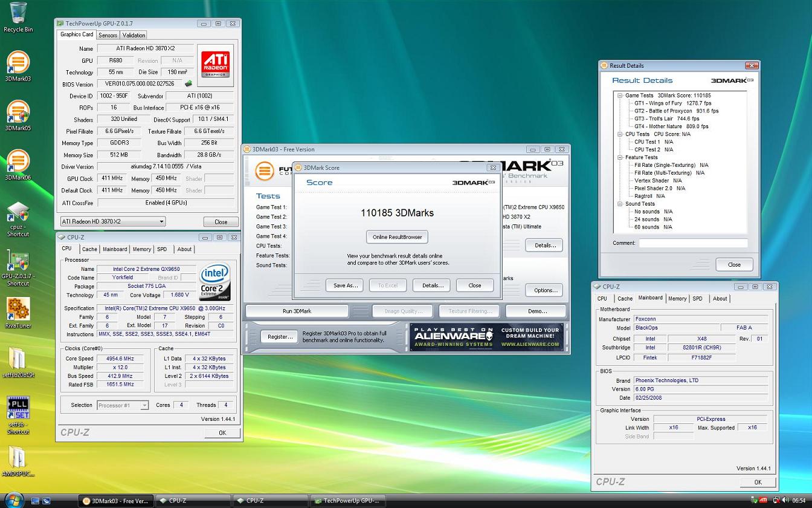
Task: Click the Online ResultBrowser button
Action: [x=397, y=237]
